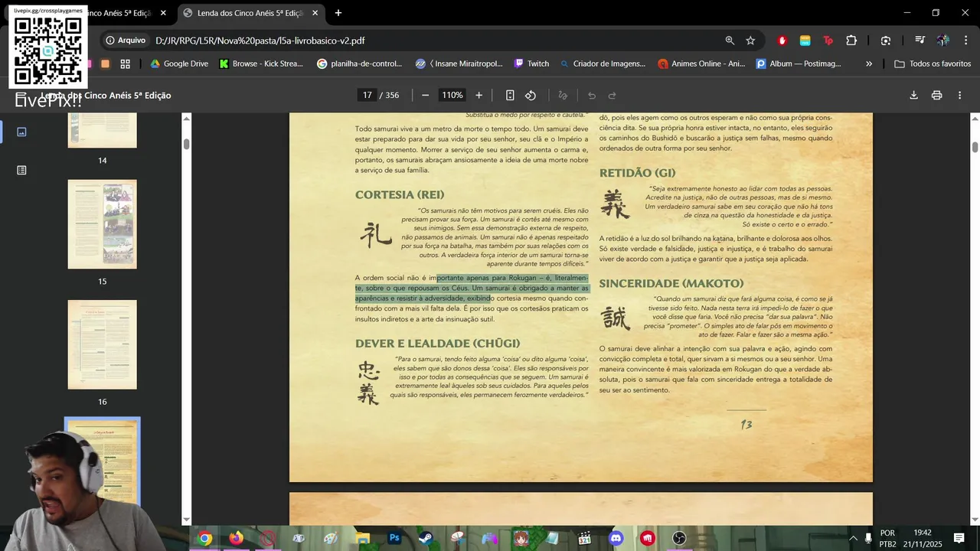The height and width of the screenshot is (551, 980).
Task: Click the SINCERIDADE (MAKOTO) heading
Action: click(671, 283)
